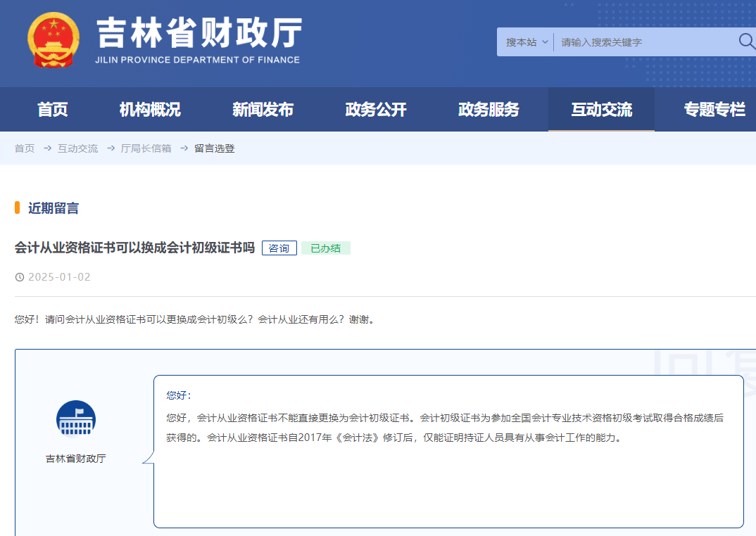Click the 吉林省财政厅 label under the avatar
Viewport: 756px width, 536px height.
tap(76, 459)
